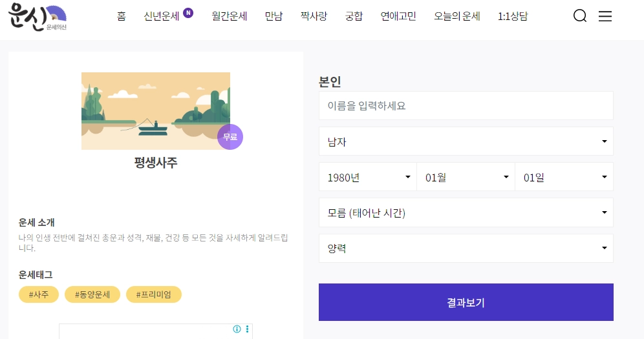Expand the birth month dropdown 01월
The image size is (644, 339).
click(466, 177)
